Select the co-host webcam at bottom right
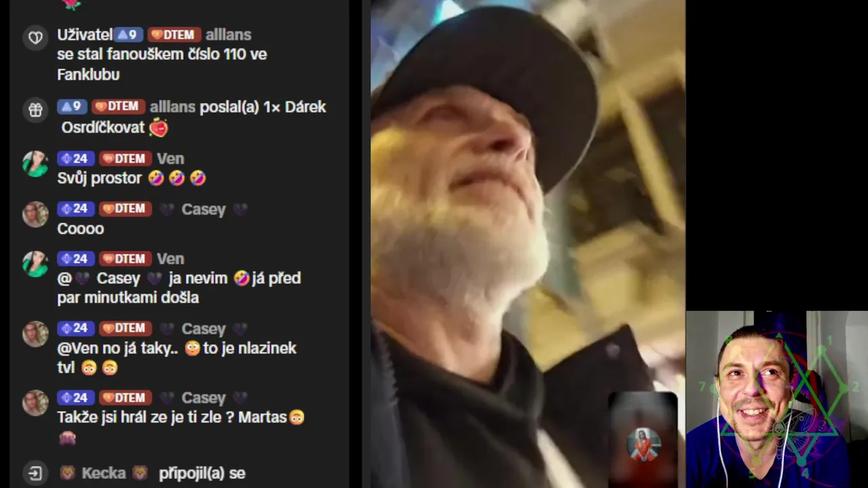 coord(777,399)
